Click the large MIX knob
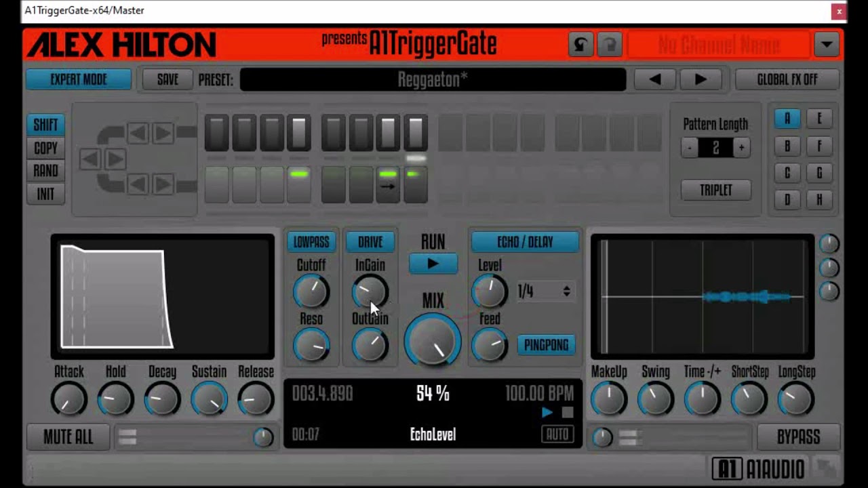Viewport: 868px width, 488px height. pyautogui.click(x=433, y=341)
